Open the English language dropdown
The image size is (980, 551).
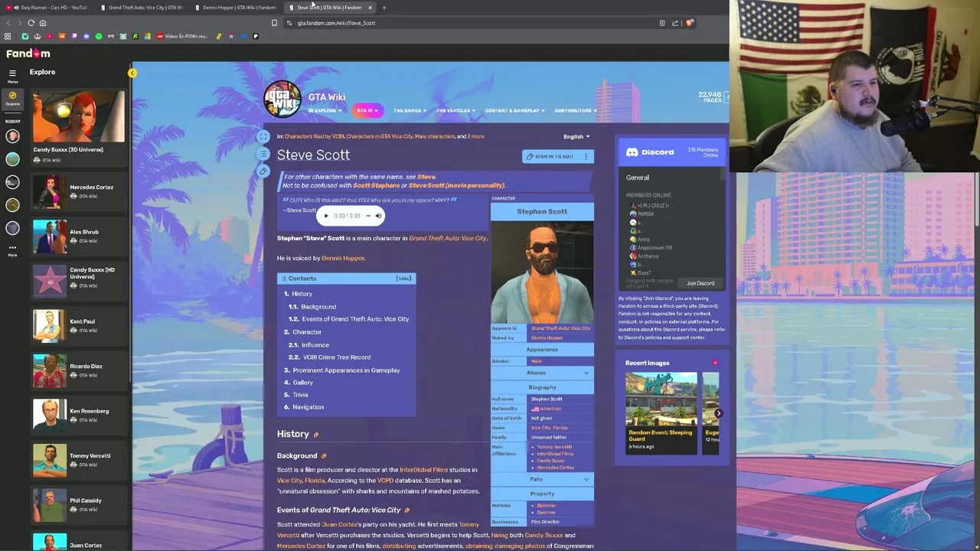[577, 137]
